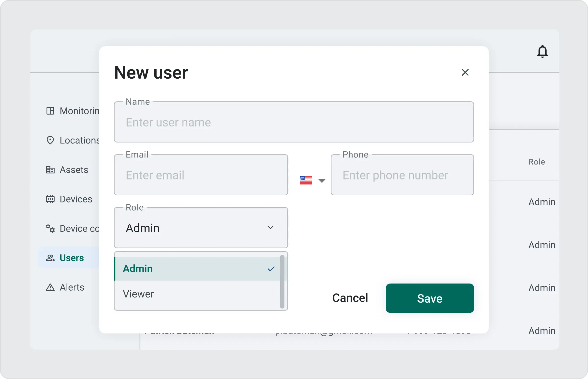Click the Locations pin icon
Viewport: 588px width, 379px height.
point(50,140)
